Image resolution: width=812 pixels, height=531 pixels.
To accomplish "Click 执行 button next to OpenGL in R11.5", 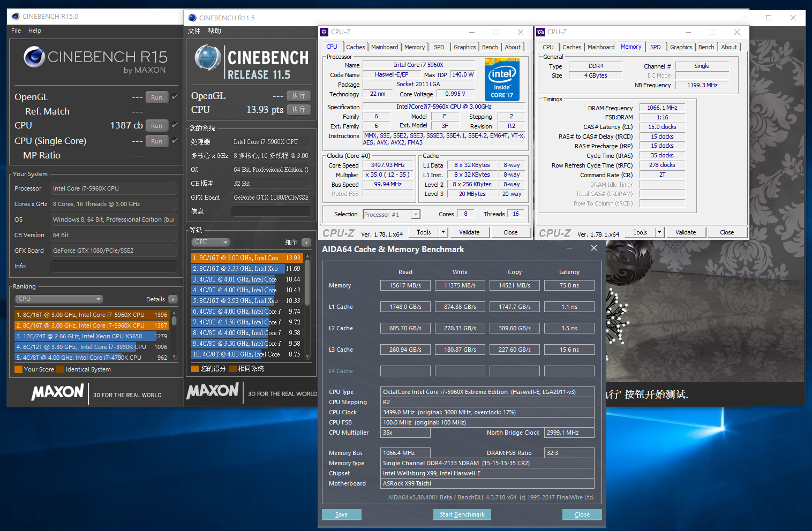I will 299,96.
